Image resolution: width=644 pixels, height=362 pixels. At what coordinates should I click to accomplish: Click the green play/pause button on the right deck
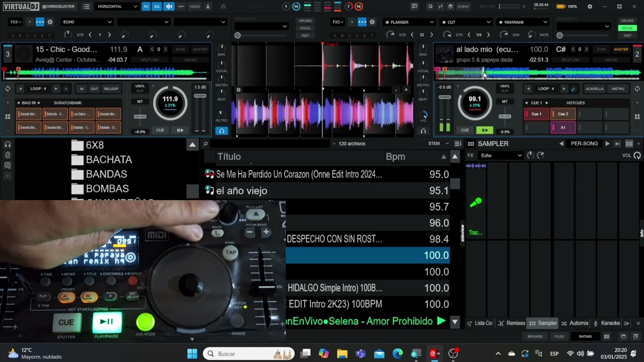coord(485,130)
